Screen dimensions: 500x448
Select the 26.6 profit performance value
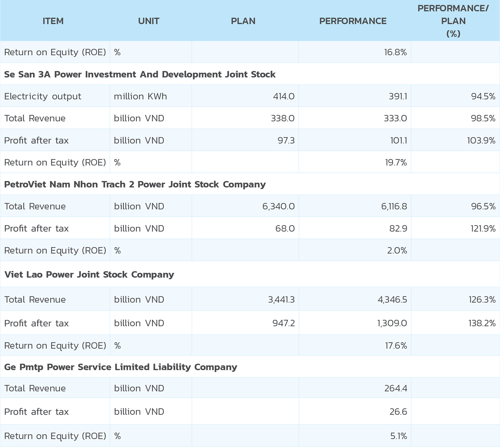(x=398, y=412)
